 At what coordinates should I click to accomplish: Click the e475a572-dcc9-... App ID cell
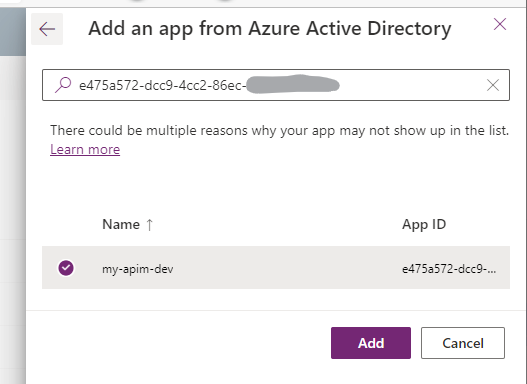(x=449, y=269)
